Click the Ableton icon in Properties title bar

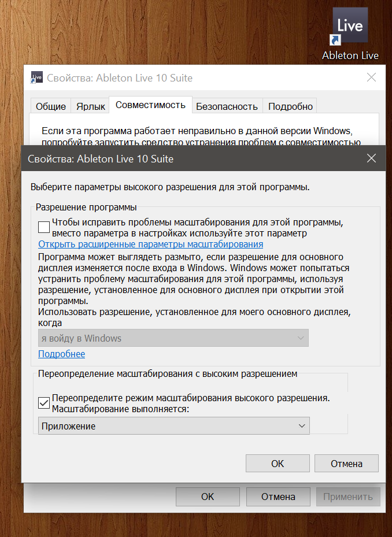36,77
